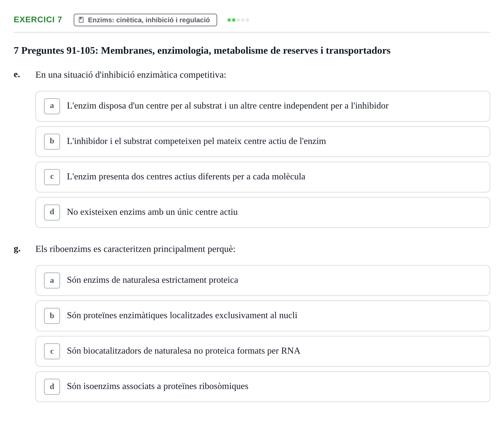Click the 'e.' question label
The image size is (504, 421).
point(17,75)
